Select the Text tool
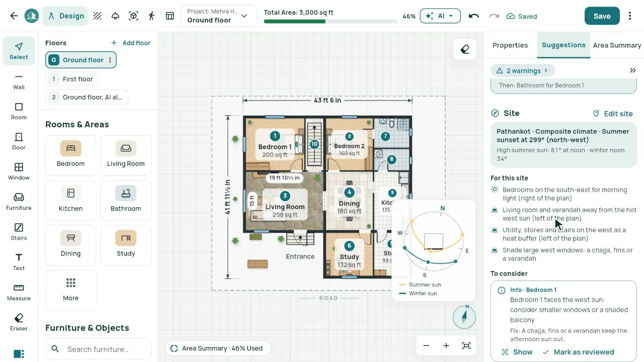This screenshot has height=362, width=644. coord(19,262)
